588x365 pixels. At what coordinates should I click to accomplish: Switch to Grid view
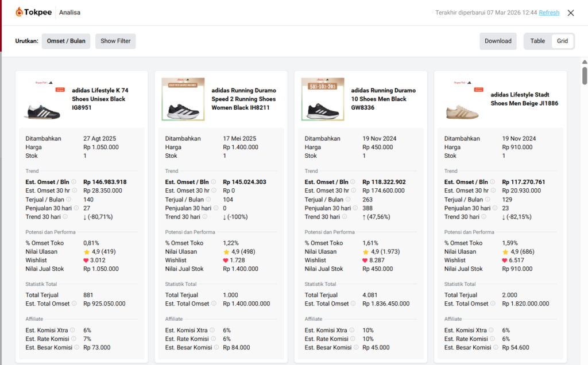(562, 41)
